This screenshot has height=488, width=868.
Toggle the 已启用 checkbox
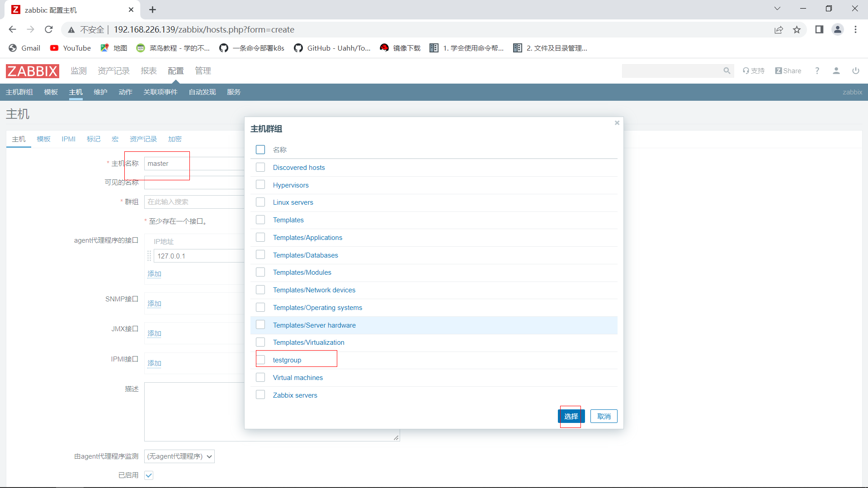click(149, 475)
